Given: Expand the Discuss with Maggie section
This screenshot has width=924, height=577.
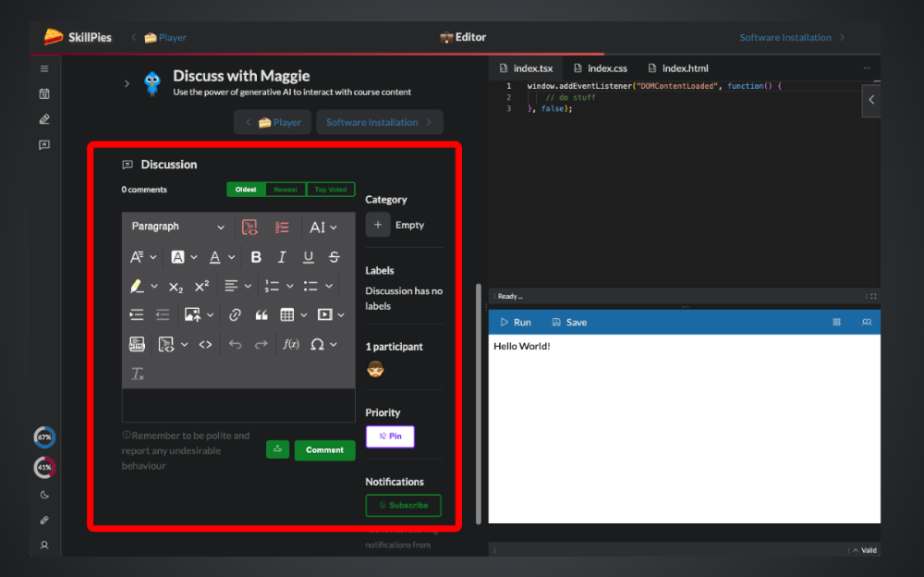Looking at the screenshot, I should point(127,83).
